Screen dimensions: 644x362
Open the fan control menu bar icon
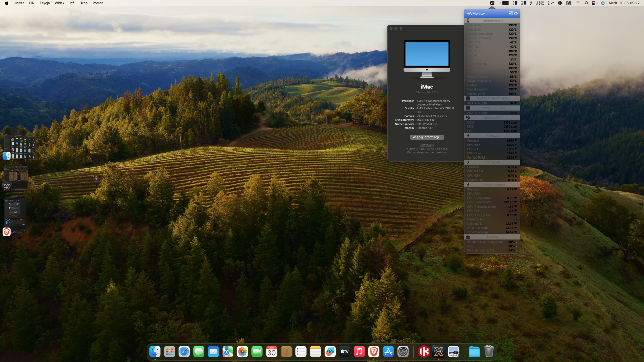[x=568, y=3]
